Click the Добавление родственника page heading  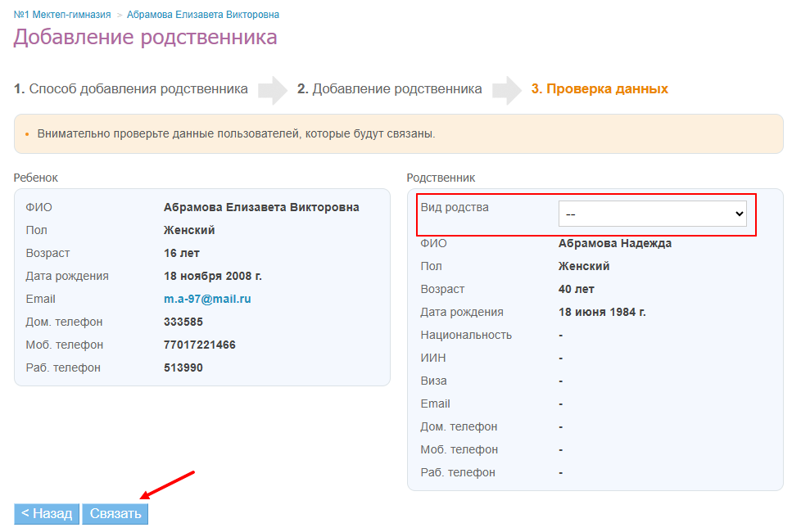coord(145,38)
